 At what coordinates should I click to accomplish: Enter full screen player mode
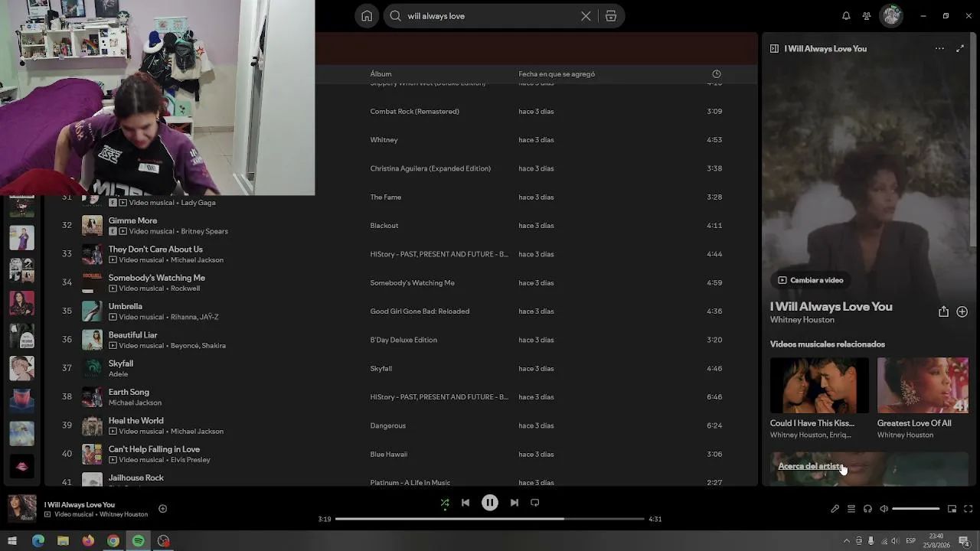(969, 509)
